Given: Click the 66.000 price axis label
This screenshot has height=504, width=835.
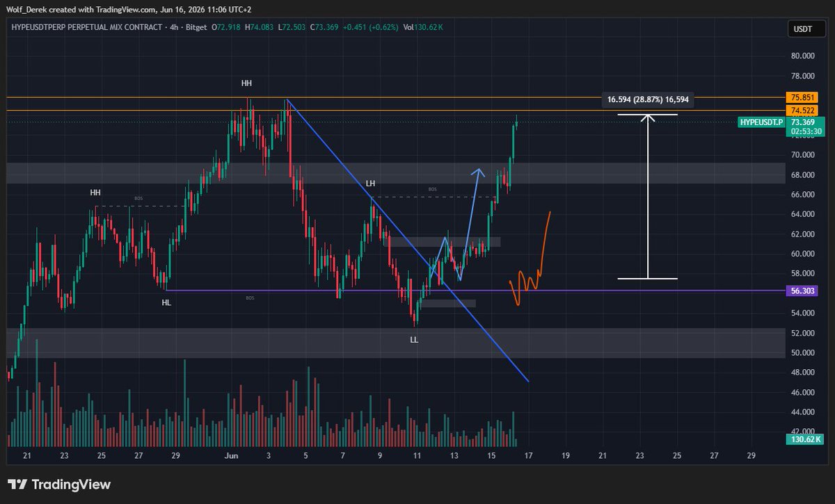Looking at the screenshot, I should pyautogui.click(x=802, y=195).
